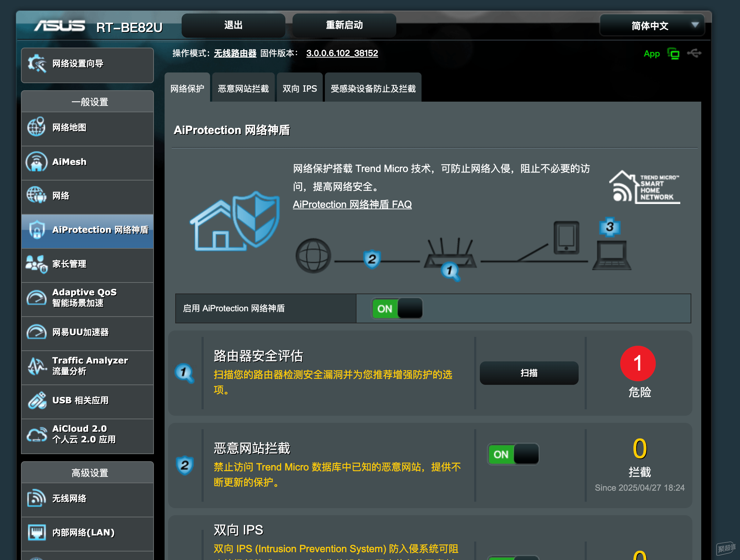Click the number 3 badge above laptop
This screenshot has width=740, height=560.
click(x=610, y=226)
